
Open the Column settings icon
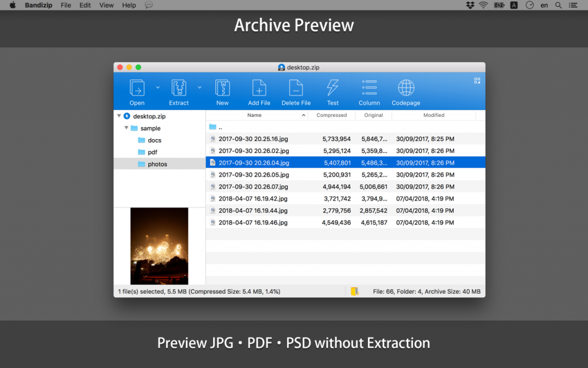tap(369, 89)
